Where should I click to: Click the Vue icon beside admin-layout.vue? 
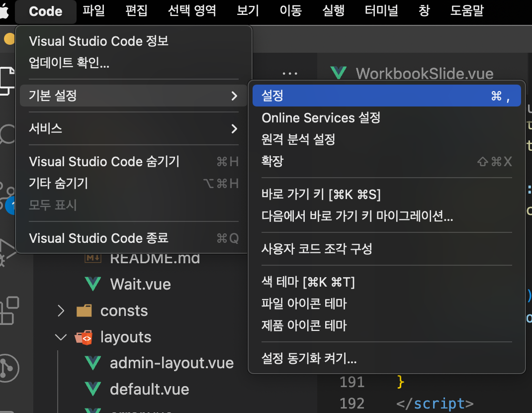[x=92, y=363]
